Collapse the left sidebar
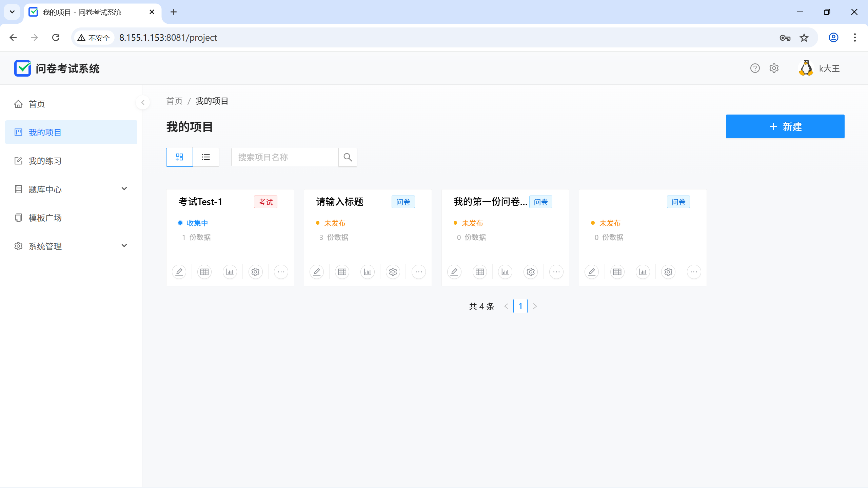868x488 pixels. pos(143,102)
